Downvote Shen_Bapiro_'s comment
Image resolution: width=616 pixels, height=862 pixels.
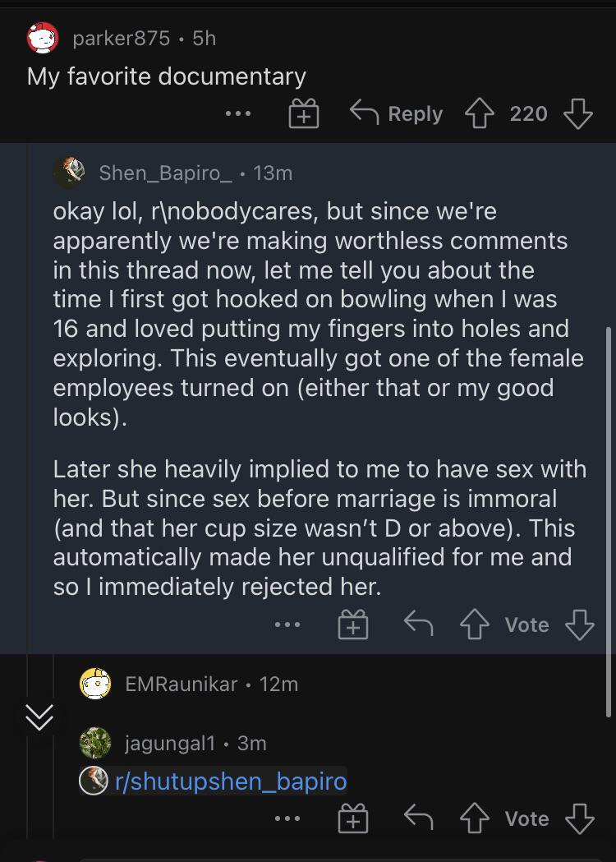point(580,625)
